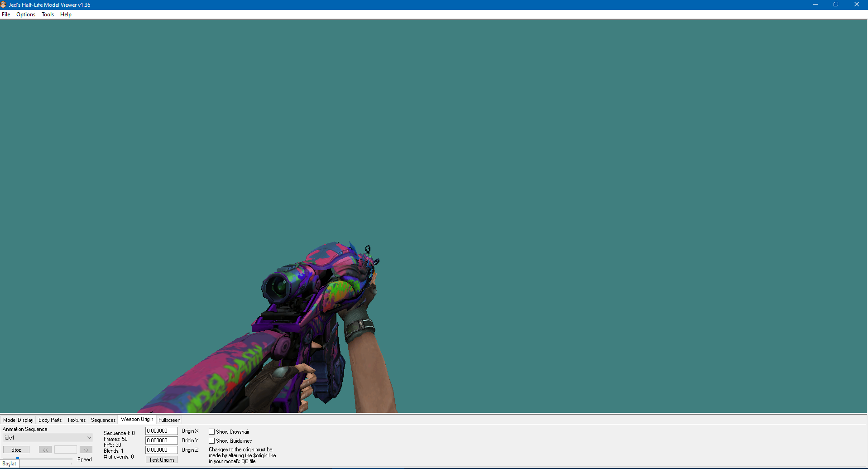Enable the Show Guidelines checkbox
Screen dimensions: 868x469
pos(211,441)
